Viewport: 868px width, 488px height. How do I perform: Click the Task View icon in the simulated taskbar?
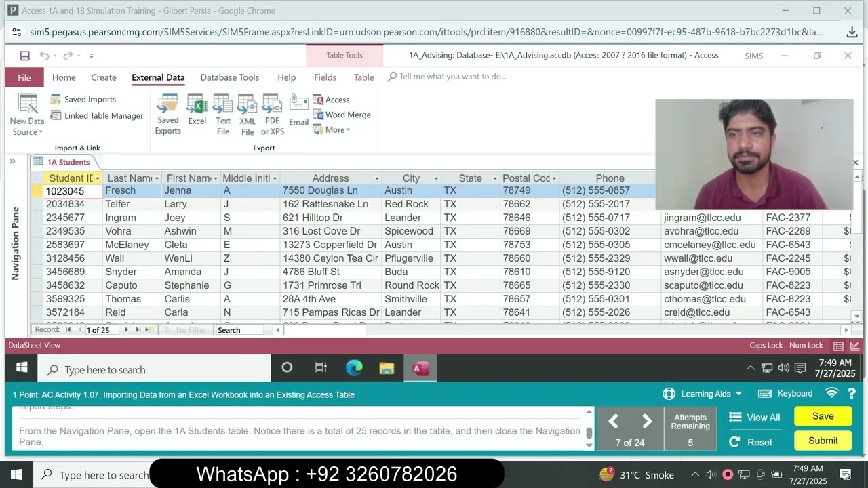[x=321, y=368]
